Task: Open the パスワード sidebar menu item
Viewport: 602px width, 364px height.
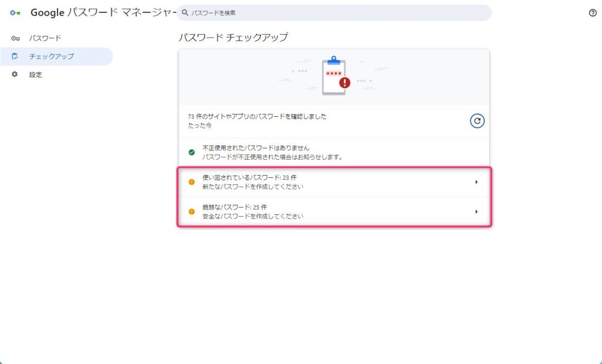Action: (x=45, y=38)
